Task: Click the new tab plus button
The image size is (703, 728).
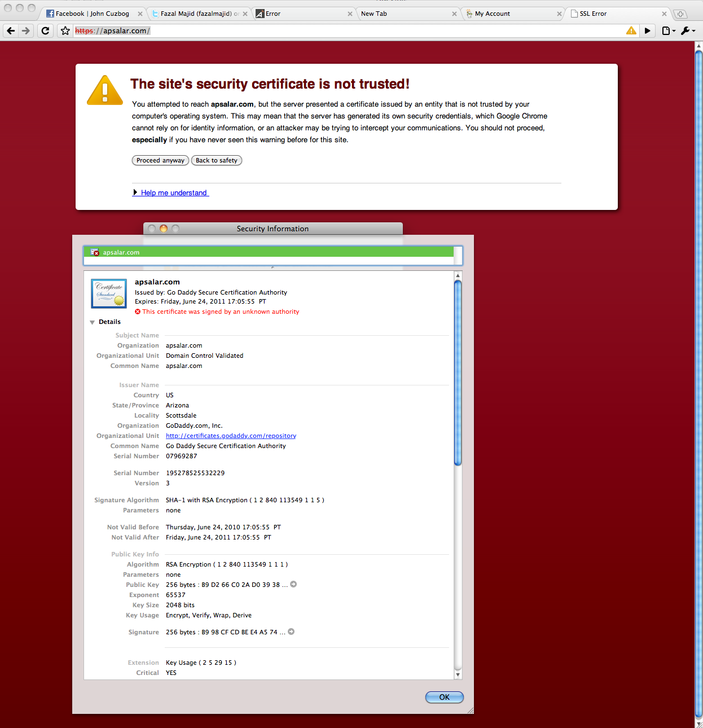Action: pyautogui.click(x=680, y=14)
